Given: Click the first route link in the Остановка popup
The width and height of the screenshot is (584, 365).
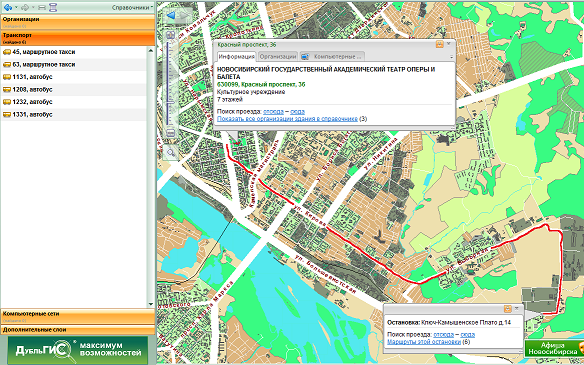Looking at the screenshot, I should point(444,334).
